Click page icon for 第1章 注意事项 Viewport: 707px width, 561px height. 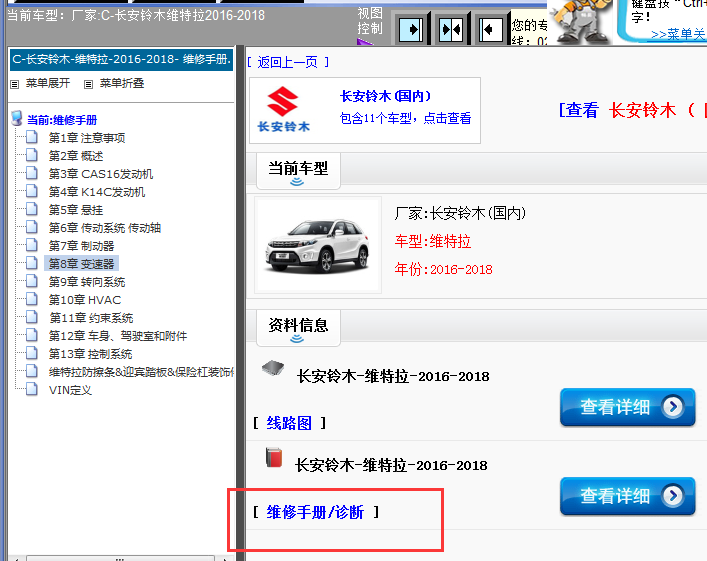pos(32,137)
